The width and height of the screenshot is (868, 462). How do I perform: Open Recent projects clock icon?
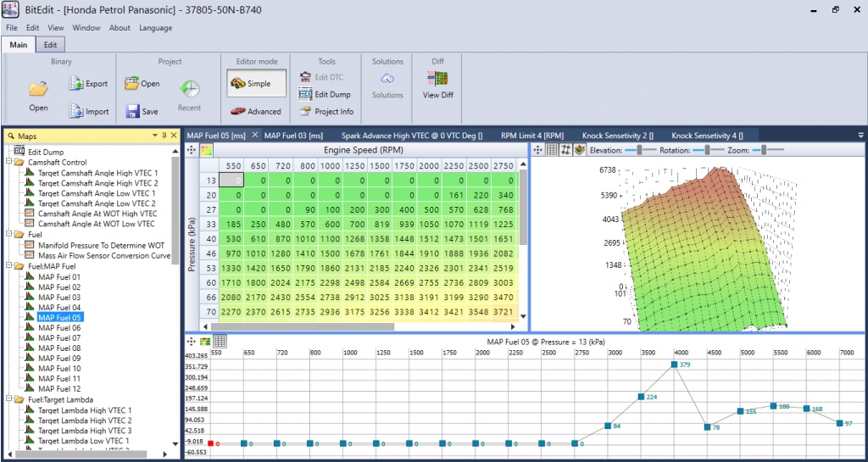tap(189, 88)
